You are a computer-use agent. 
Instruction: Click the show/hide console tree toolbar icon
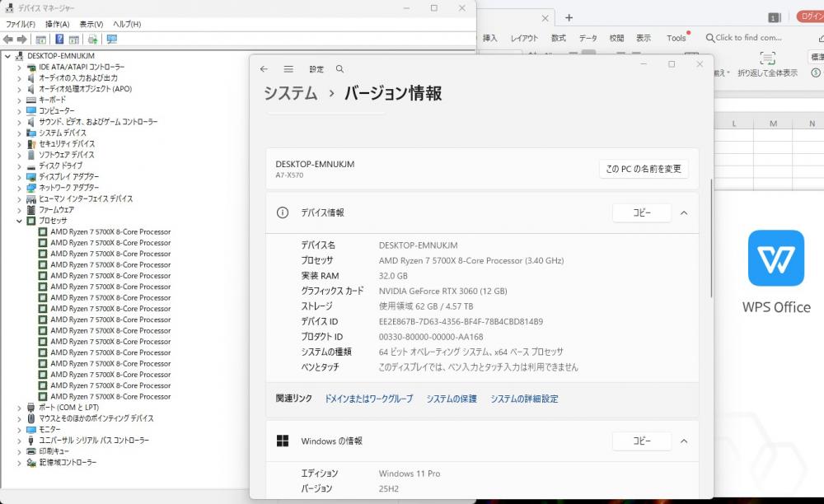(41, 40)
